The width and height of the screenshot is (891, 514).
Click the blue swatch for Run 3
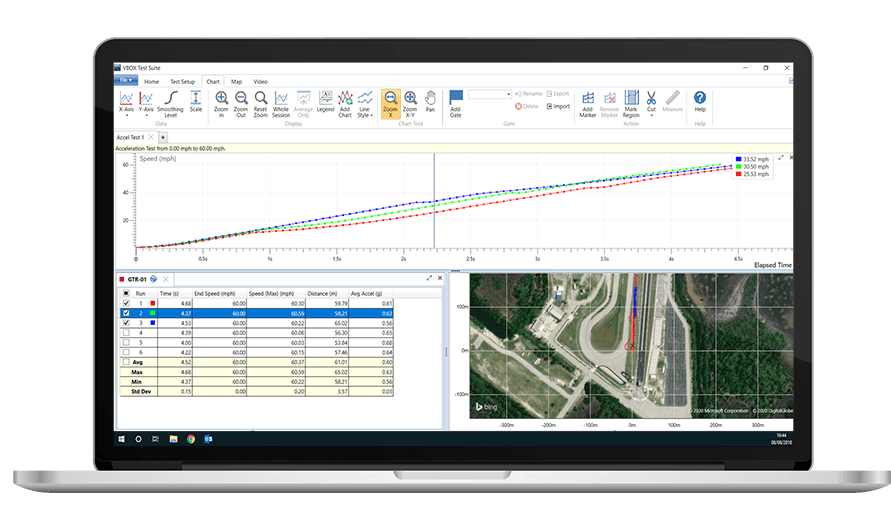coord(153,323)
